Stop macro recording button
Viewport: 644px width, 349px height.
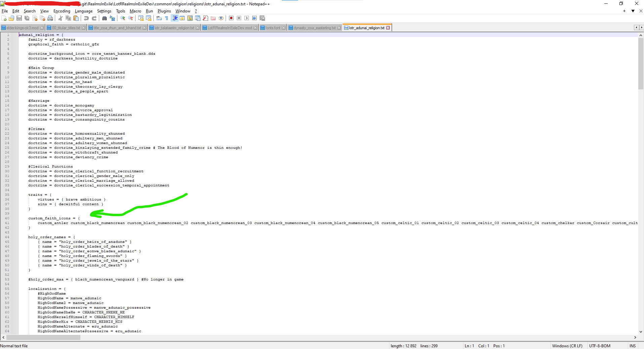(239, 18)
